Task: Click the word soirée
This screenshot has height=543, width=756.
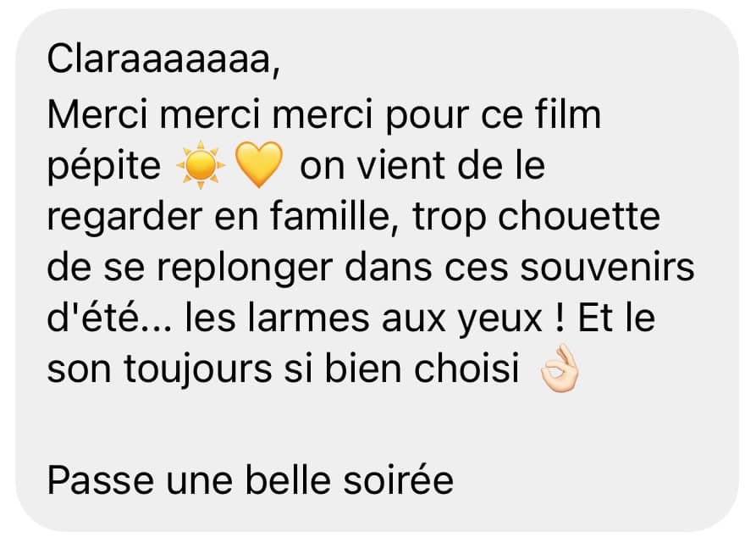Action: point(398,480)
